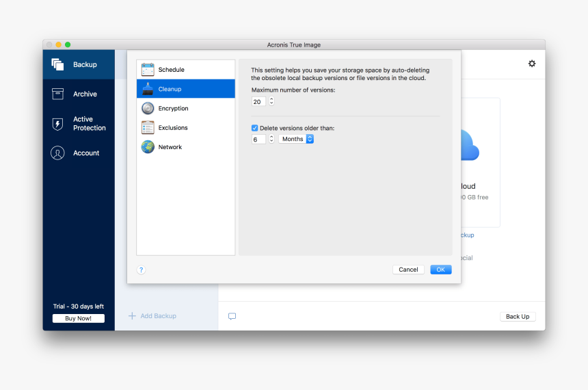Image resolution: width=588 pixels, height=390 pixels.
Task: Adjust the older-than value stepper arrows
Action: [271, 140]
